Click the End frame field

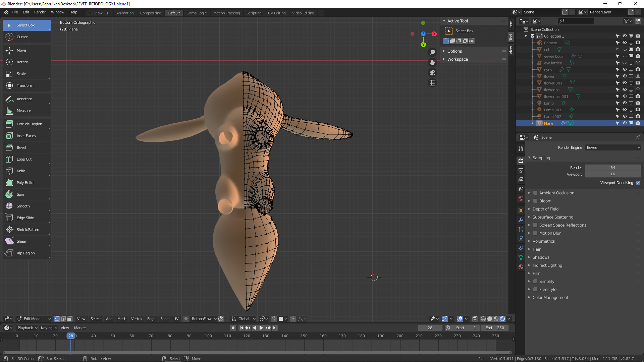tap(495, 328)
